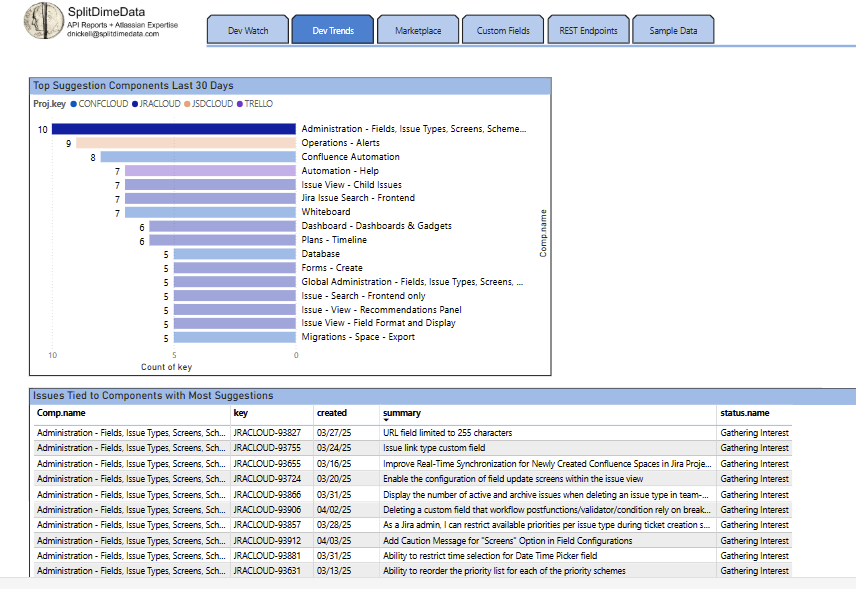Open the REST Endpoints tab
856x589 pixels.
(588, 31)
